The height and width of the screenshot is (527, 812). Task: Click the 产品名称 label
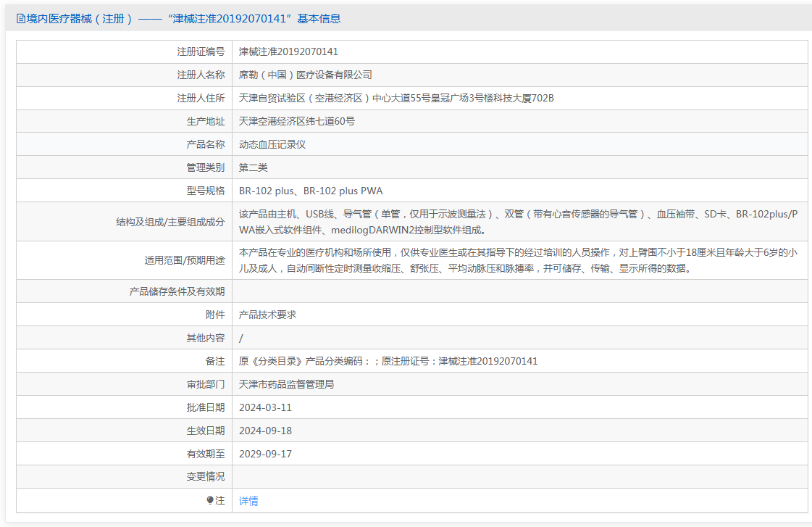click(206, 144)
